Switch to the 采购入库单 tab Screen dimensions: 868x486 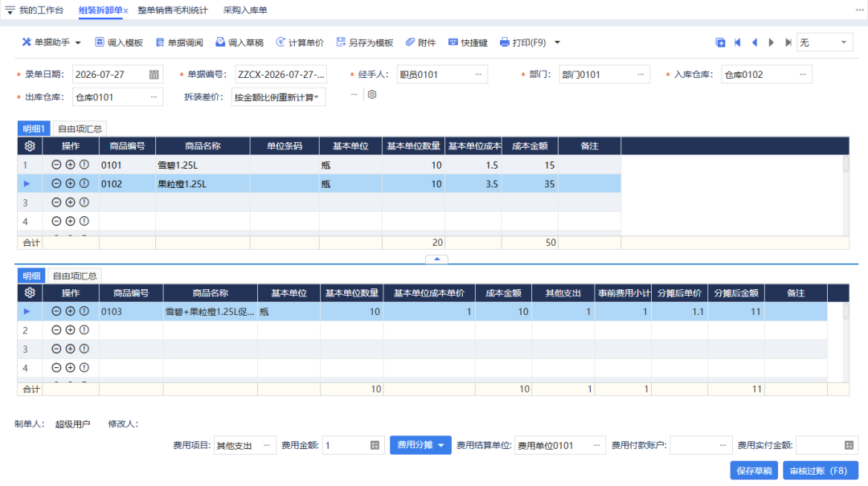tap(245, 10)
